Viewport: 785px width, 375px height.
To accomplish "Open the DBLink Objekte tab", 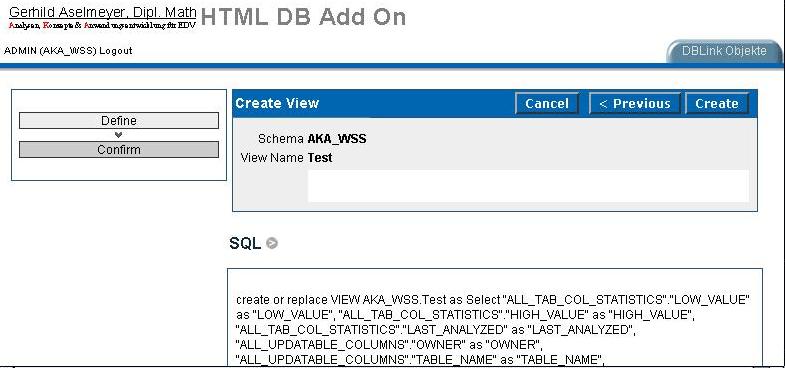I will 724,51.
